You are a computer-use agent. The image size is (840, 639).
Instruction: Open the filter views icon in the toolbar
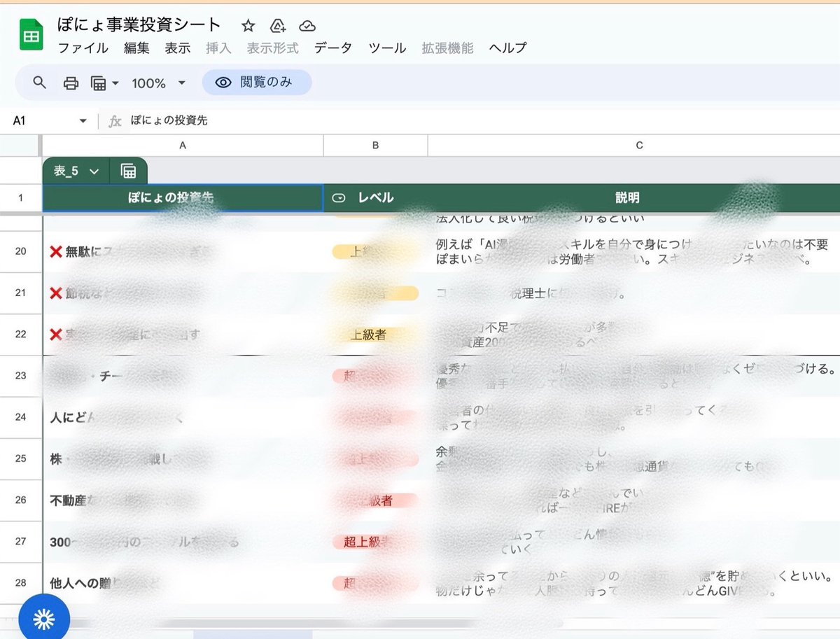tap(98, 82)
